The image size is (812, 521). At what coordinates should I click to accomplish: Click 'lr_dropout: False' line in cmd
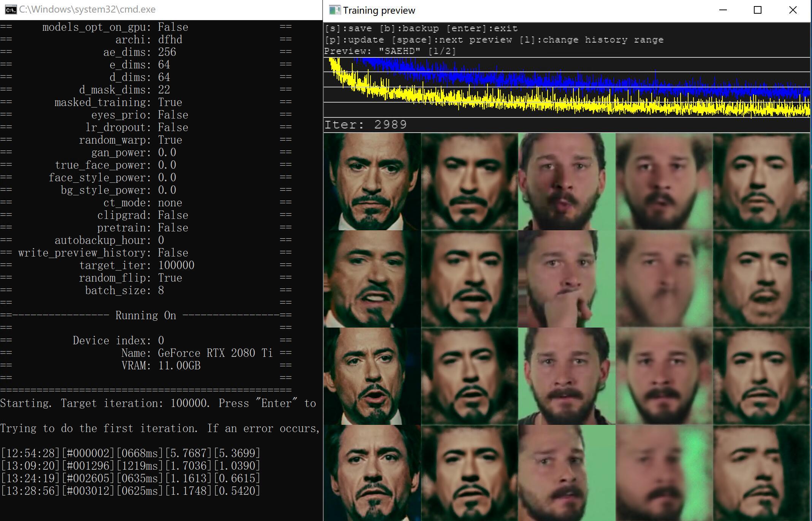pos(136,127)
